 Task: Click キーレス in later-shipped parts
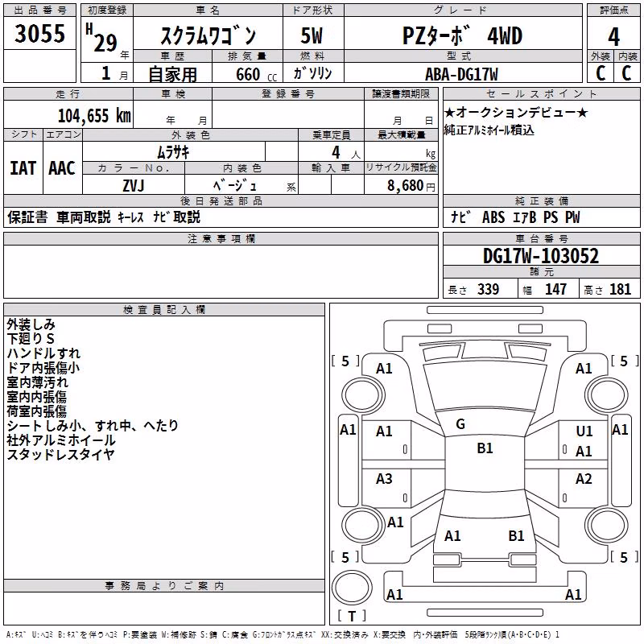[x=130, y=217]
